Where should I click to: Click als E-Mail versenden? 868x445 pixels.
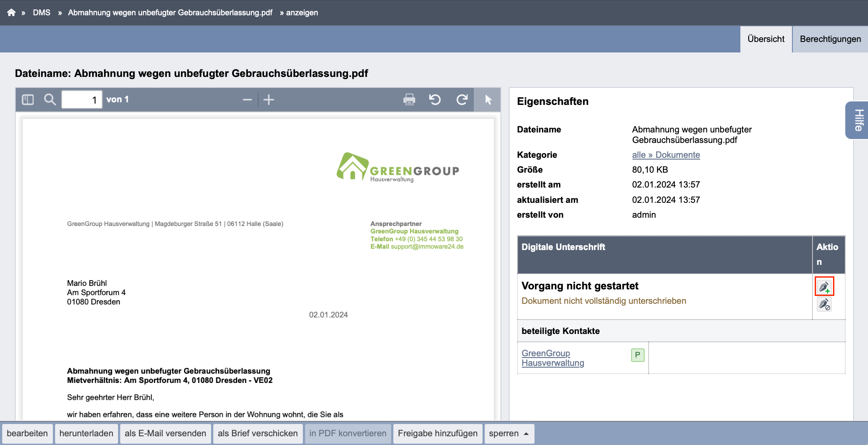(x=165, y=433)
